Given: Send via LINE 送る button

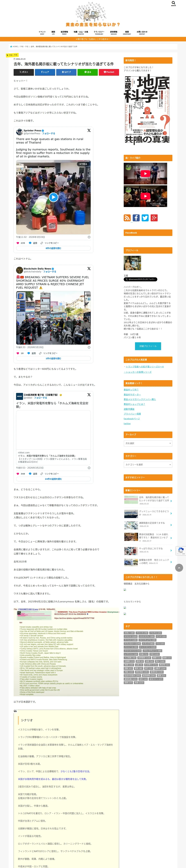Looking at the screenshot, I should pyautogui.click(x=87, y=72).
